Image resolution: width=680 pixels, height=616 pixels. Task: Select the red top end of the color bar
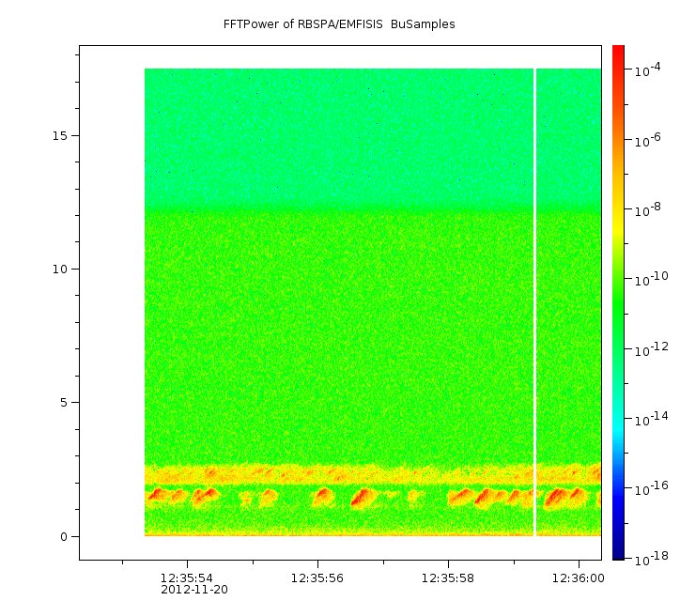[x=617, y=50]
